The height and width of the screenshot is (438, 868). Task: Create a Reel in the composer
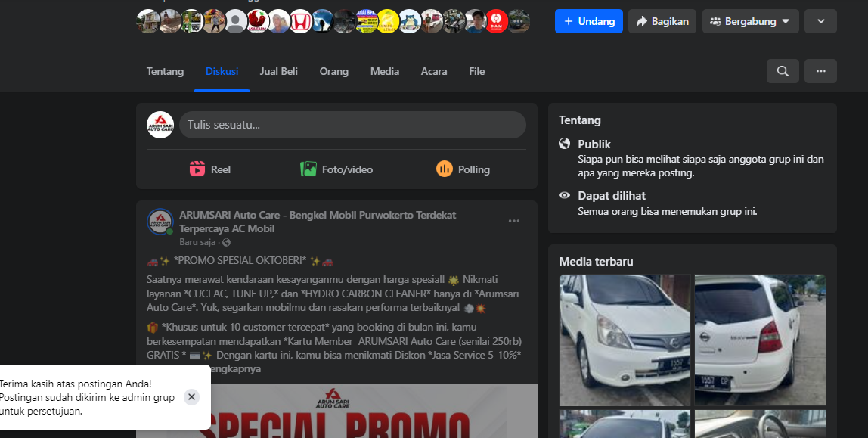click(209, 169)
